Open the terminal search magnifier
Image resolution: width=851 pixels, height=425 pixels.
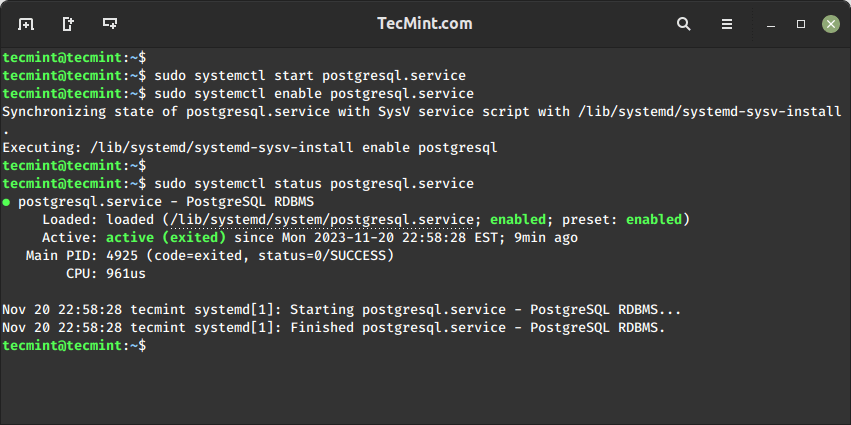pyautogui.click(x=684, y=23)
